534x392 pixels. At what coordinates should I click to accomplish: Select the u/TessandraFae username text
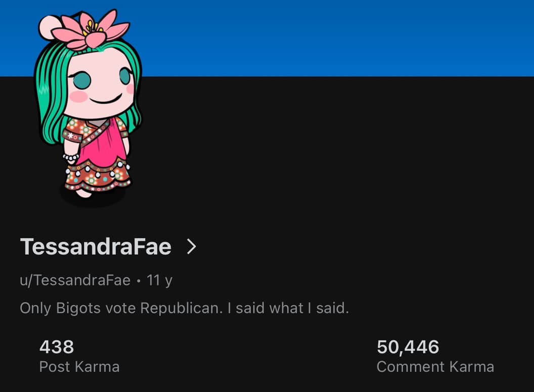(x=75, y=280)
